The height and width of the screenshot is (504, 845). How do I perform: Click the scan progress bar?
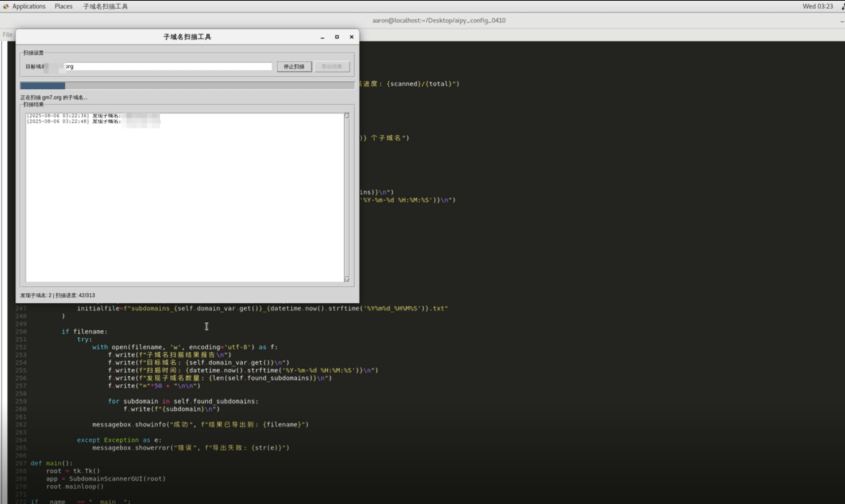pos(187,85)
